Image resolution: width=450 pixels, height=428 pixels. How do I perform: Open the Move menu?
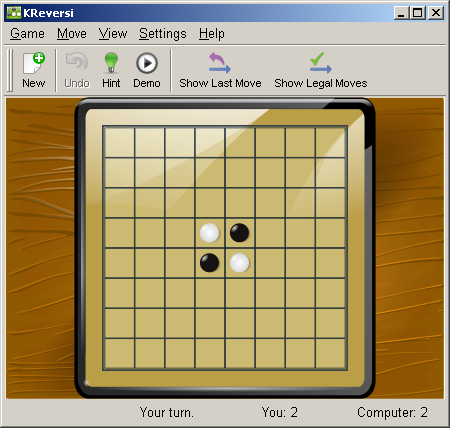72,34
